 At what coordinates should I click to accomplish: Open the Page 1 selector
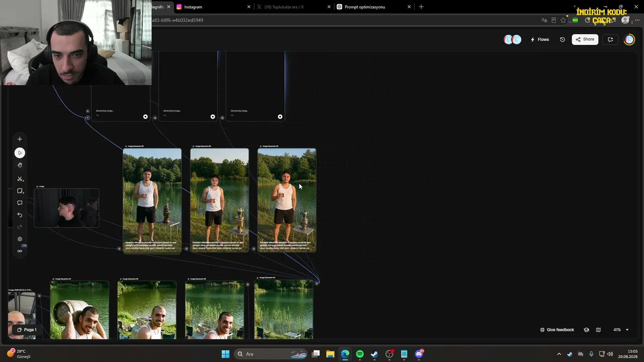click(27, 330)
